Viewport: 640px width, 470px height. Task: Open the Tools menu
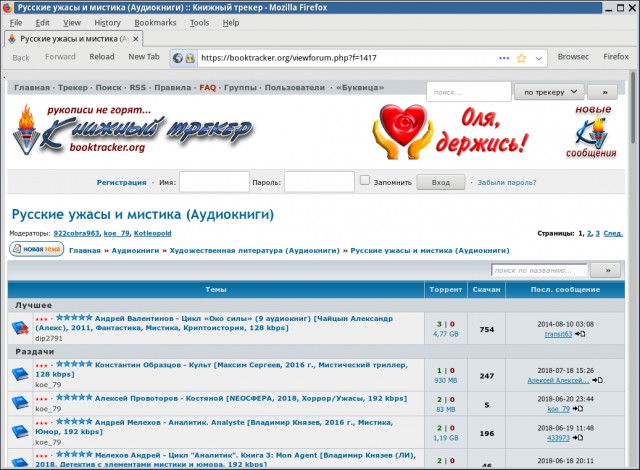click(x=199, y=23)
